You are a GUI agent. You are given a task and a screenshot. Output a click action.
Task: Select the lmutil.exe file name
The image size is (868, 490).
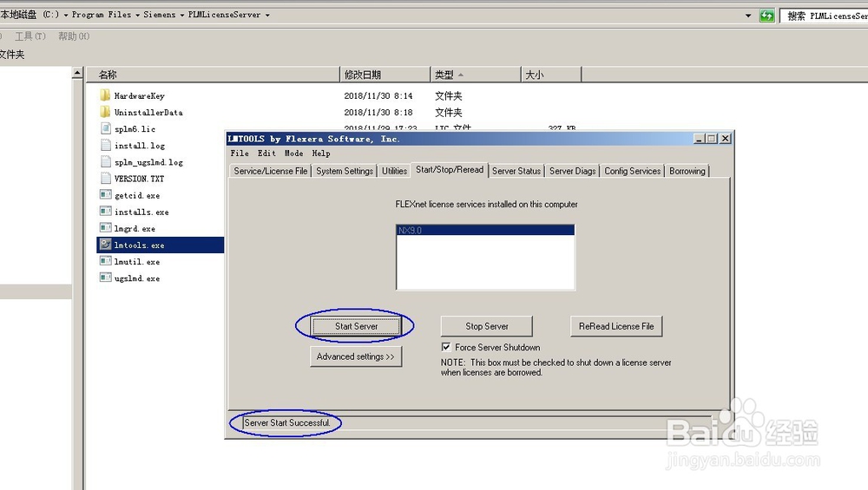pos(137,262)
